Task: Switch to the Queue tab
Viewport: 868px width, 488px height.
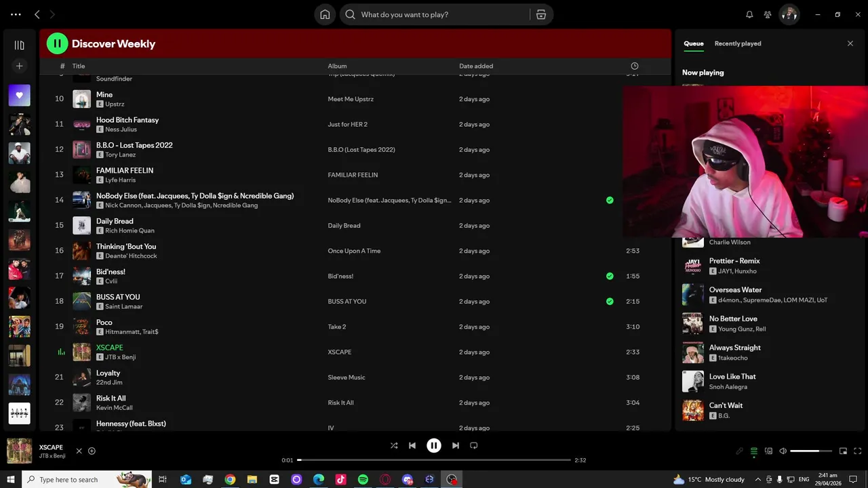Action: (694, 43)
